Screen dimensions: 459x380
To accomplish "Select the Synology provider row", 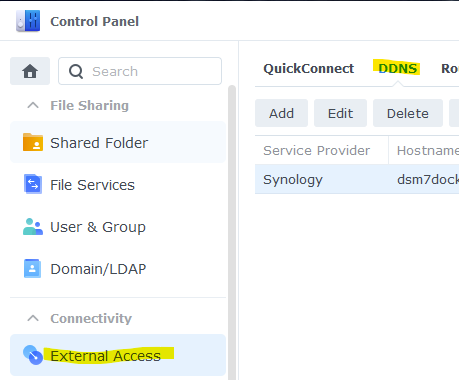I will pos(357,179).
